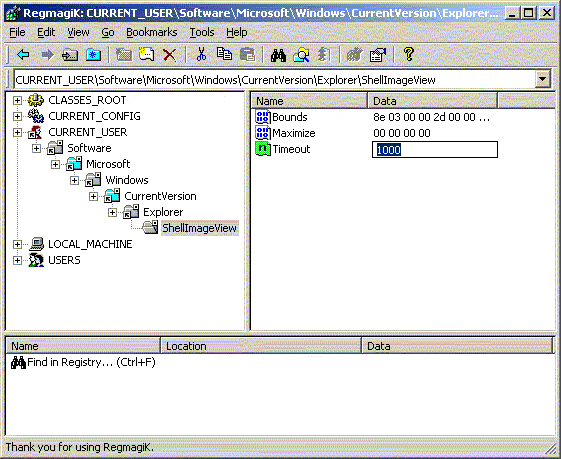The image size is (561, 459).
Task: Click the Name column header in results pane
Action: (83, 346)
